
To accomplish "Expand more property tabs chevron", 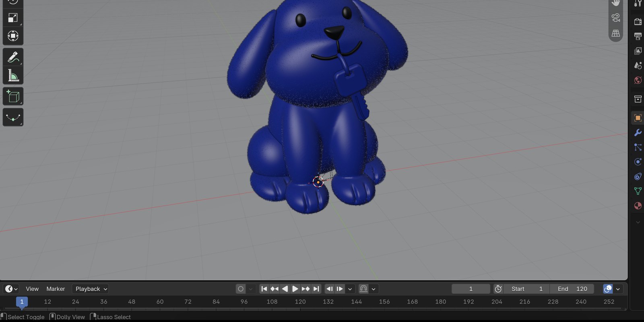I will click(x=638, y=222).
